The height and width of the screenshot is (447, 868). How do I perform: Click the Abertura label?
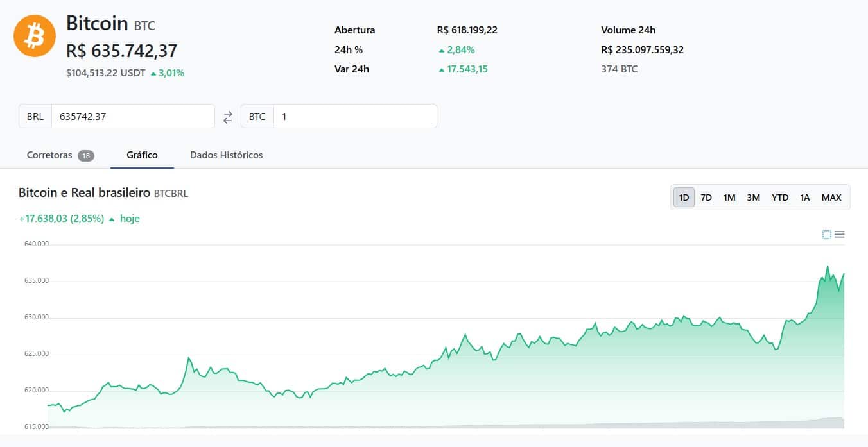pyautogui.click(x=355, y=30)
